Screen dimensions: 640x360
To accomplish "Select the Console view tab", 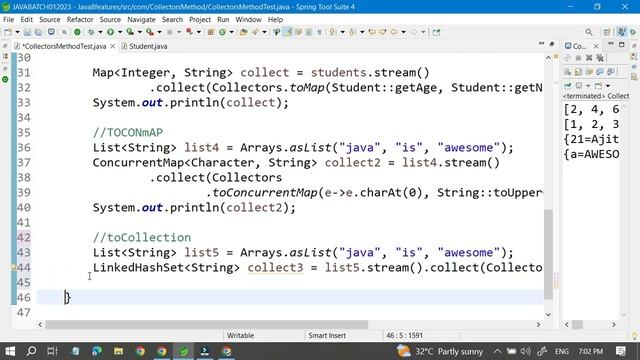I will click(576, 46).
